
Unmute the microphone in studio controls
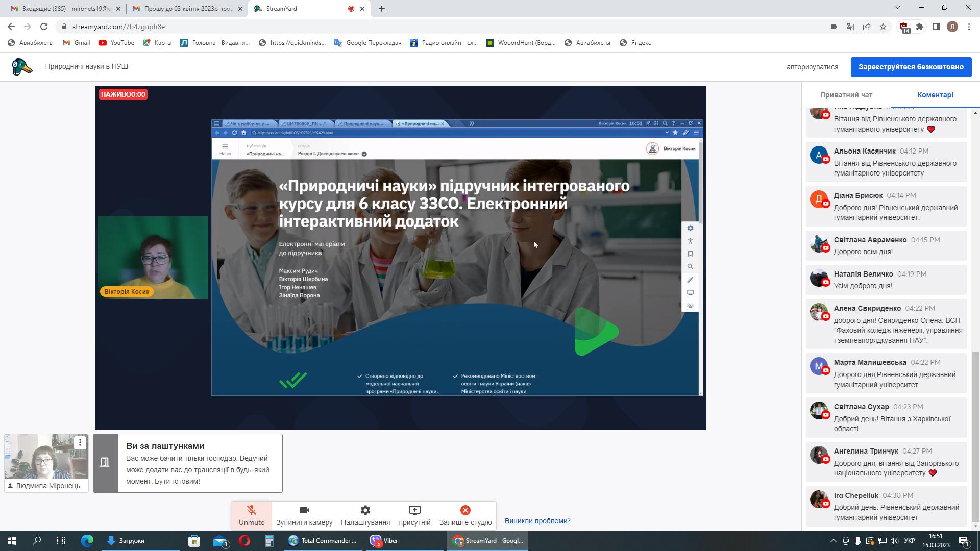tap(251, 515)
